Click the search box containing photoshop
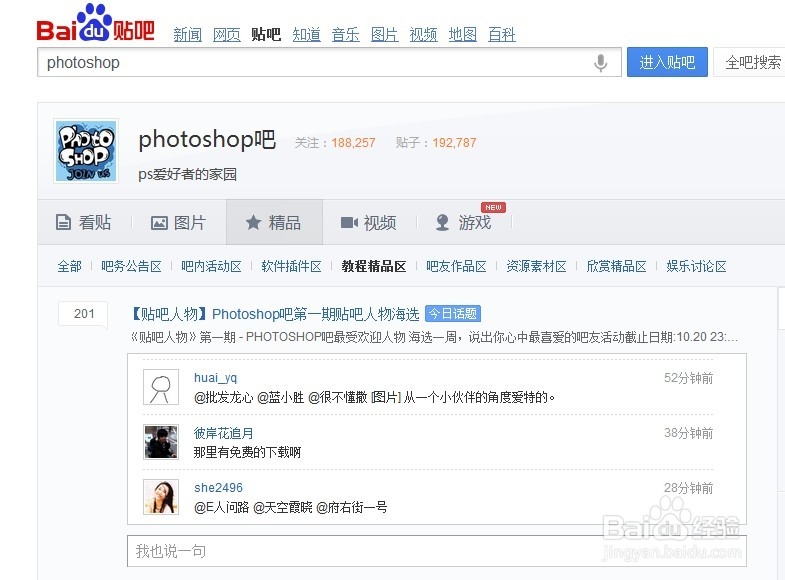The image size is (785, 580). pos(329,63)
